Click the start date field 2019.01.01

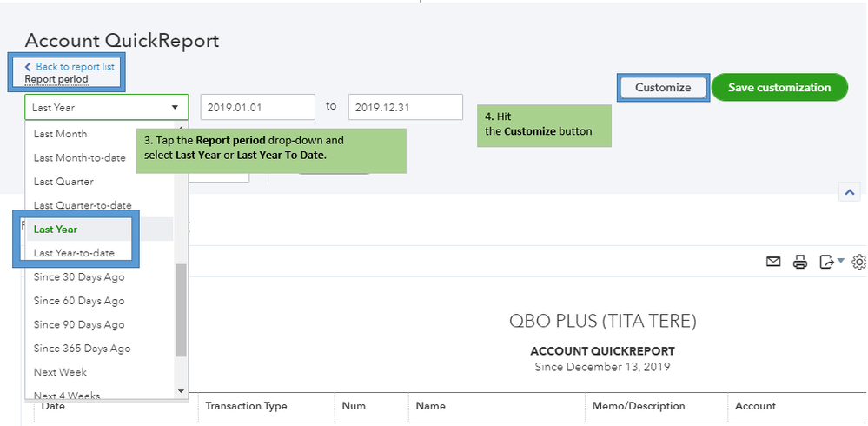(x=257, y=108)
